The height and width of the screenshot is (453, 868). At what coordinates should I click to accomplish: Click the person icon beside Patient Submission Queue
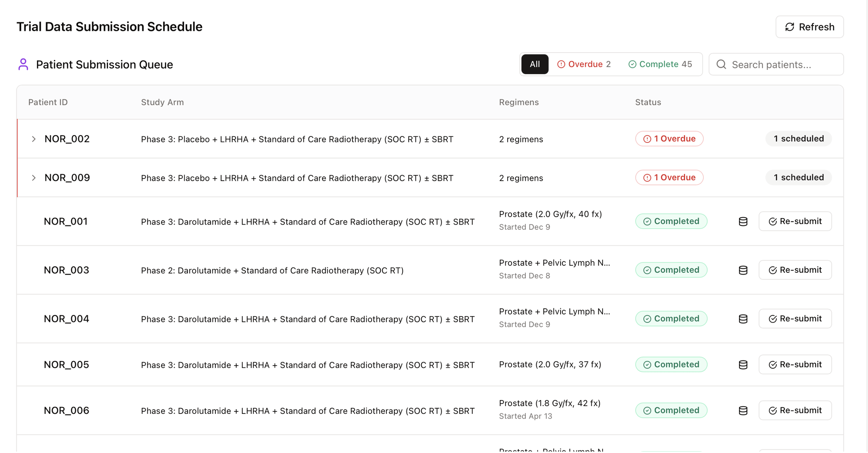tap(23, 64)
